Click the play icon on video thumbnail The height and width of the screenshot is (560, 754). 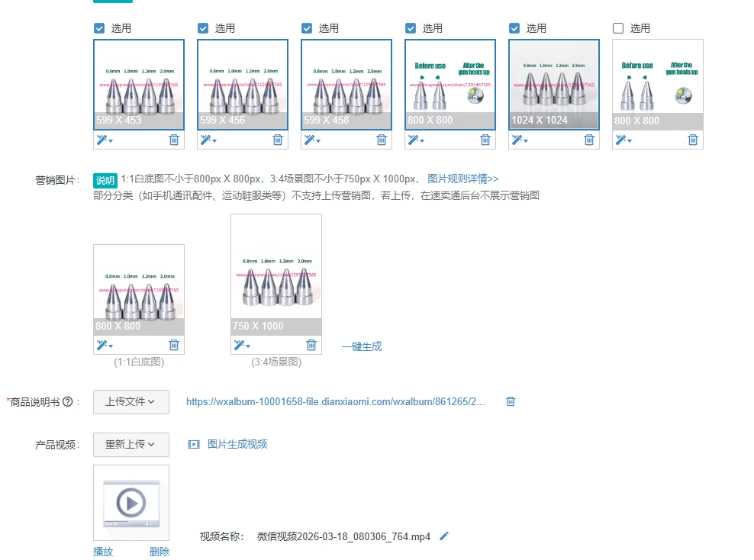(x=130, y=502)
